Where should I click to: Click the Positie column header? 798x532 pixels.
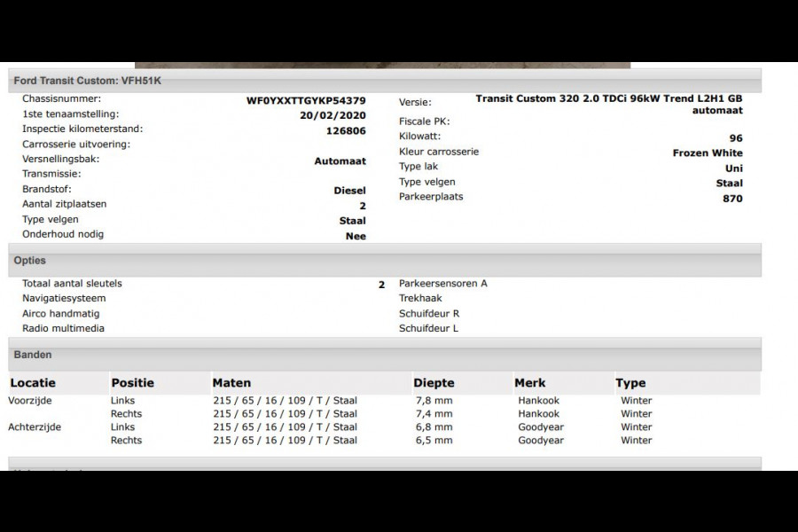tap(132, 383)
